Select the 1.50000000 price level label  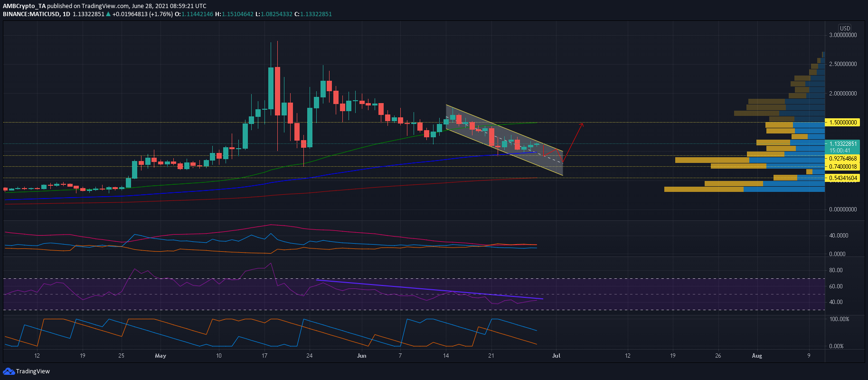[x=843, y=122]
